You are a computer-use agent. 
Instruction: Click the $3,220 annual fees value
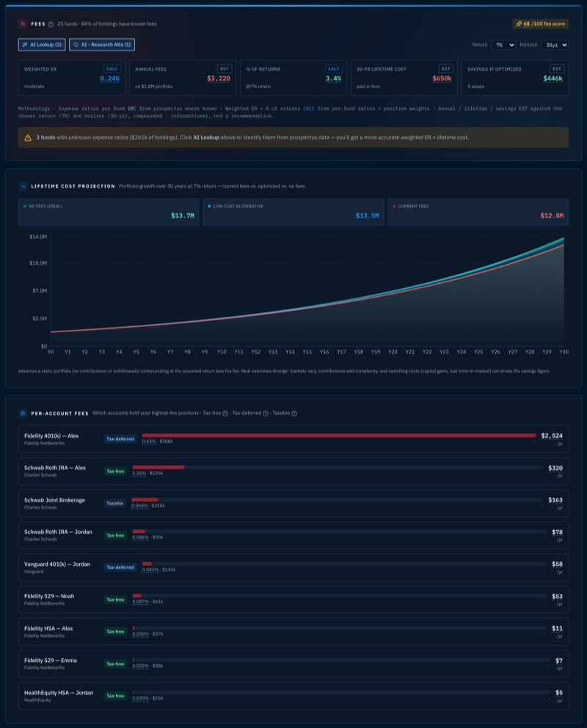point(219,78)
